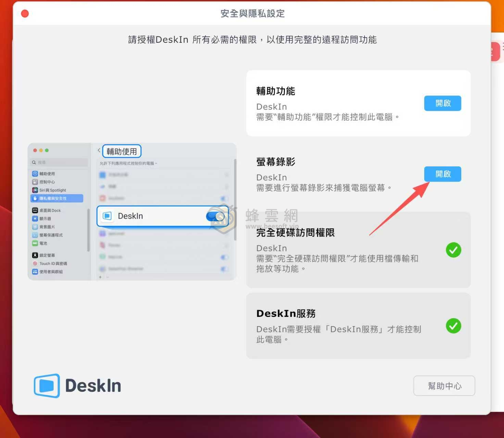Click the DeskIn服務 heading text
Viewport: 504px width, 438px height.
click(x=286, y=313)
